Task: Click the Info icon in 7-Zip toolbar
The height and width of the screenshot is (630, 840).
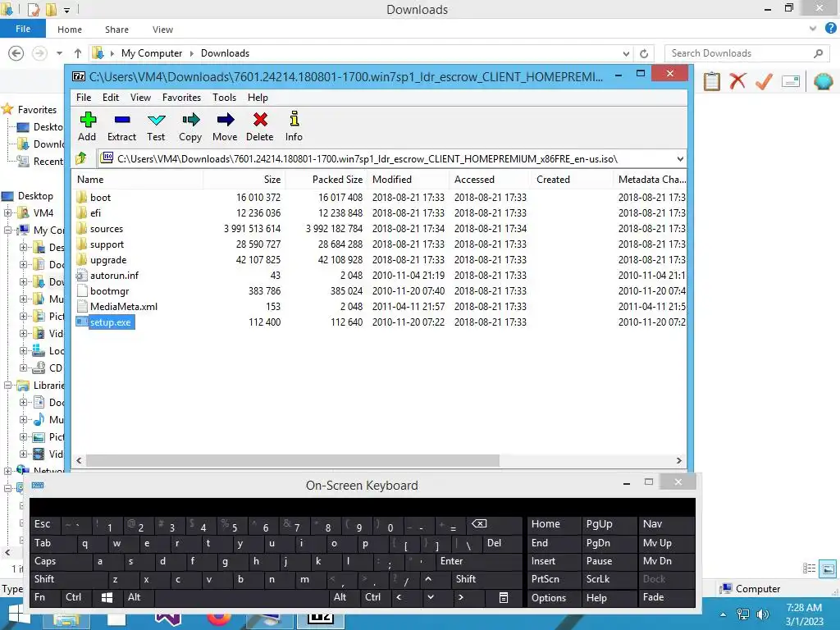Action: click(x=294, y=119)
